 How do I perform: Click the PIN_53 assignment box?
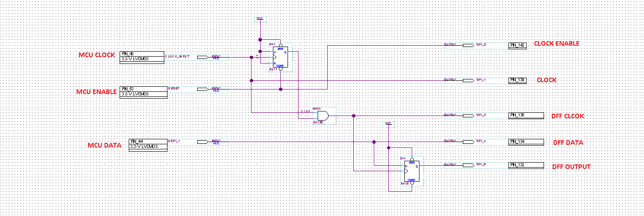pyautogui.click(x=141, y=91)
